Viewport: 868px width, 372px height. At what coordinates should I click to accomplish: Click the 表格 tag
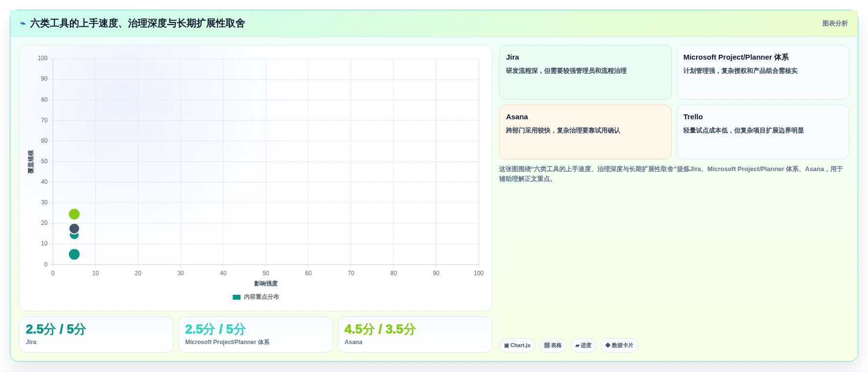[553, 346]
